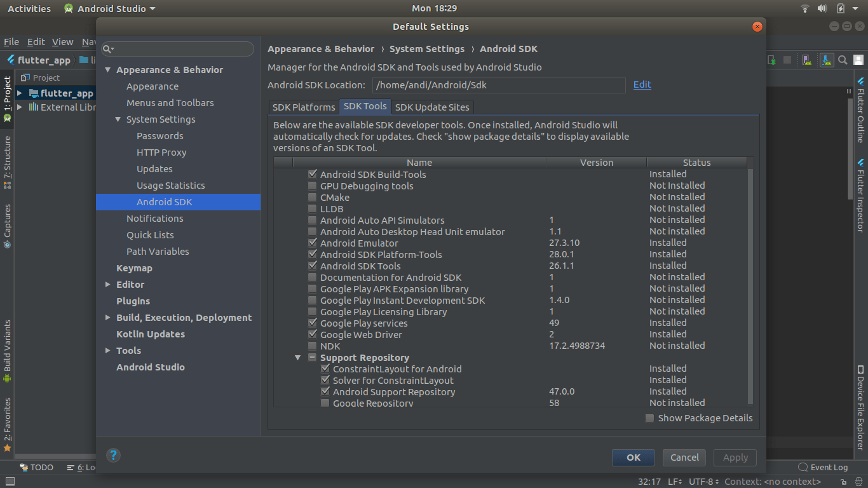Open Search Everywhere magnifier icon
Viewport: 868px width, 488px height.
(843, 60)
